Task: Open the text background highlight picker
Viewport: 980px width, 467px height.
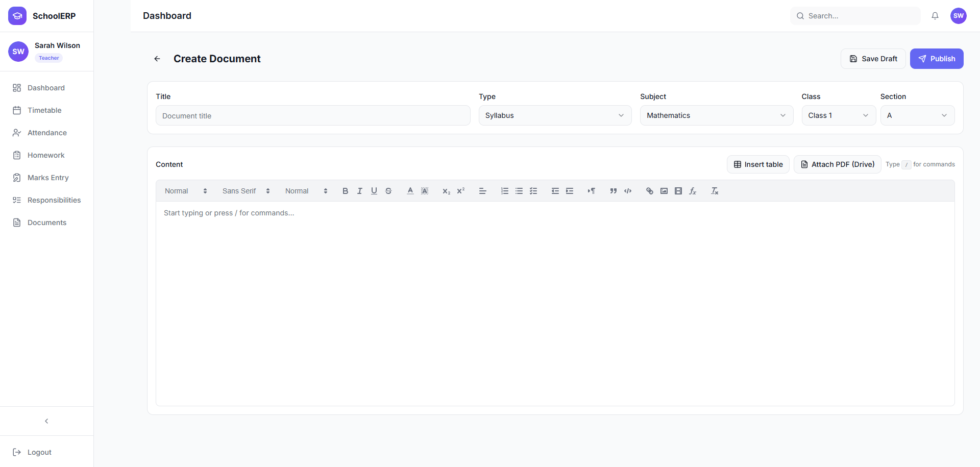Action: [x=424, y=191]
